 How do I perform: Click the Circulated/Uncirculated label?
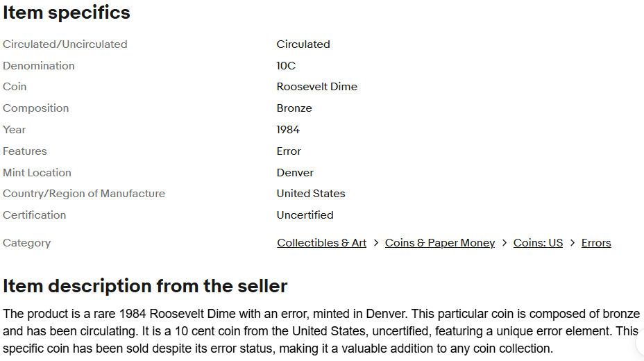(x=65, y=44)
